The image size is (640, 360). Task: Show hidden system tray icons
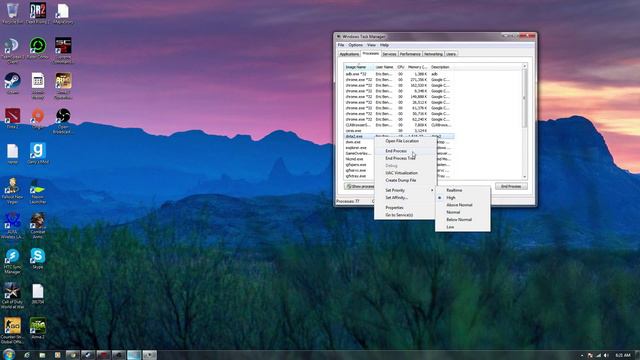pyautogui.click(x=582, y=356)
